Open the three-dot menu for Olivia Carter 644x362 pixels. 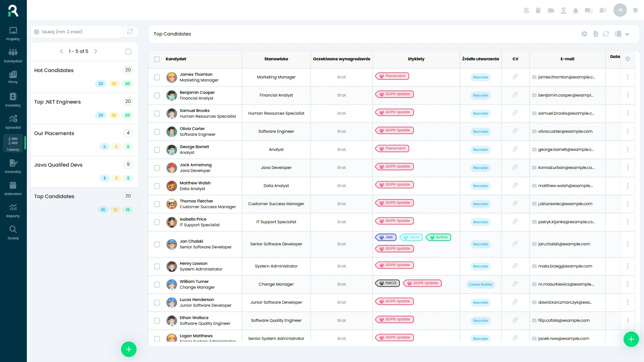click(628, 131)
